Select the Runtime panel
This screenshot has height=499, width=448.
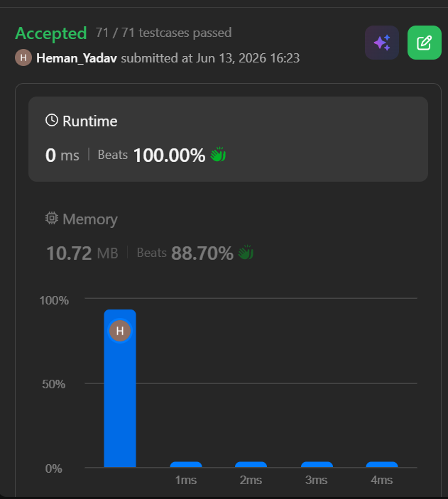pos(228,139)
